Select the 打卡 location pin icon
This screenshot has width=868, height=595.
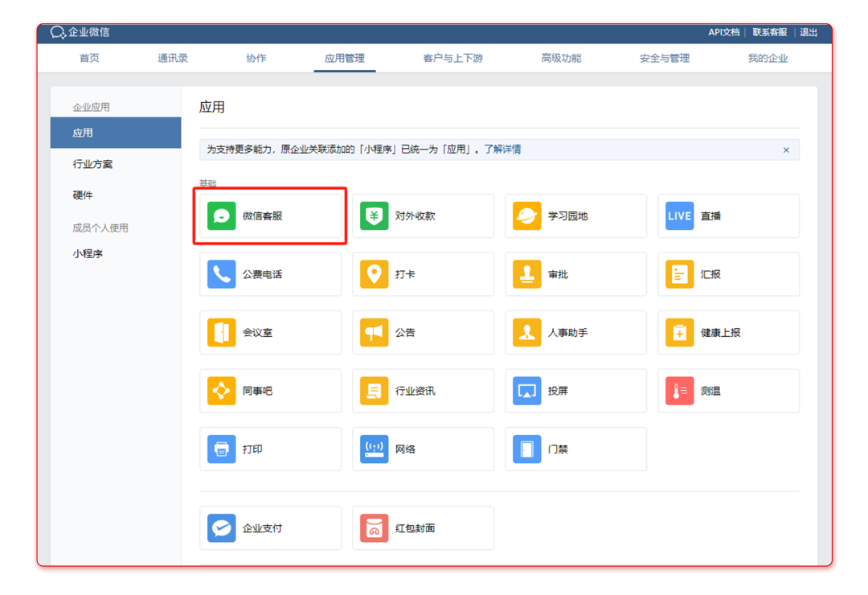375,274
